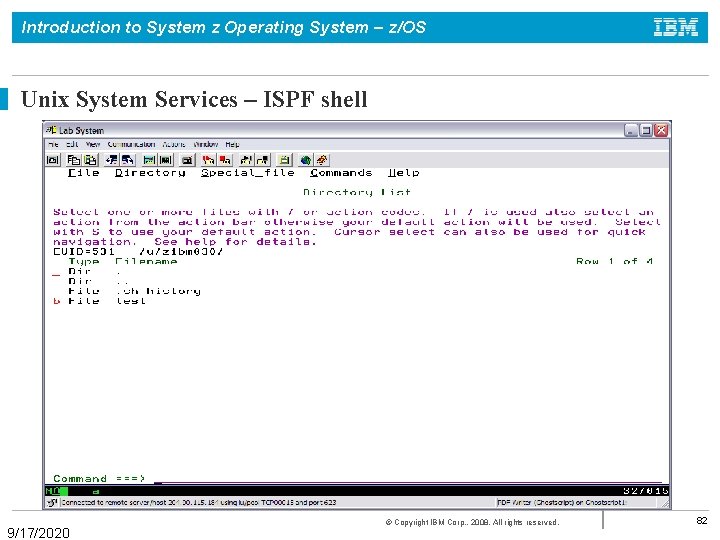Click the connection status icon in status bar
This screenshot has width=720, height=540.
click(52, 503)
